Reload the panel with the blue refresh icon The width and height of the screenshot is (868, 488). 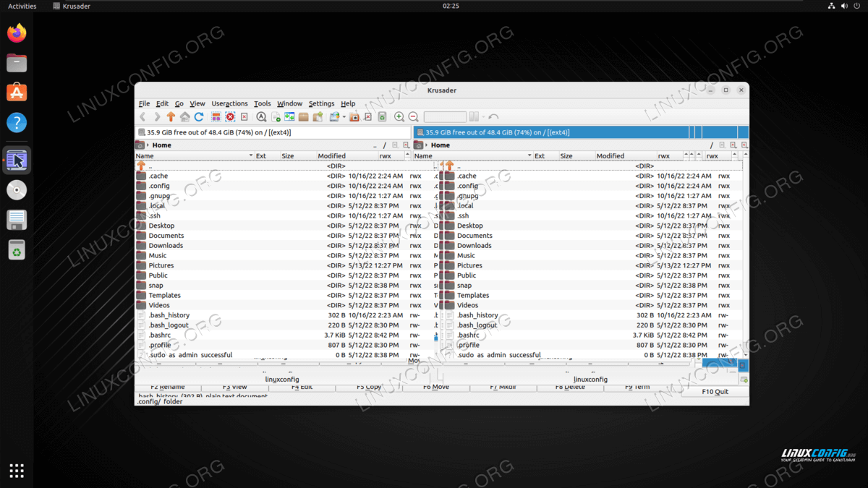(x=199, y=116)
